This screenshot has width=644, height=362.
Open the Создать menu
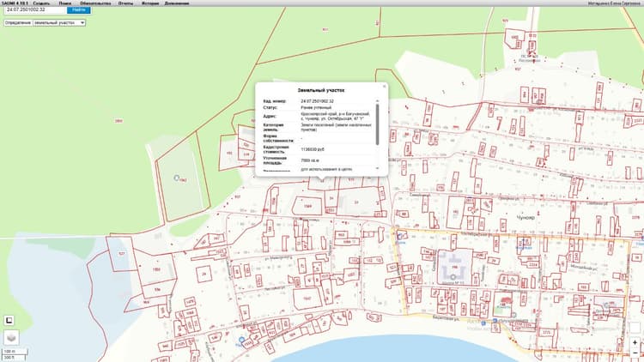[x=41, y=3]
